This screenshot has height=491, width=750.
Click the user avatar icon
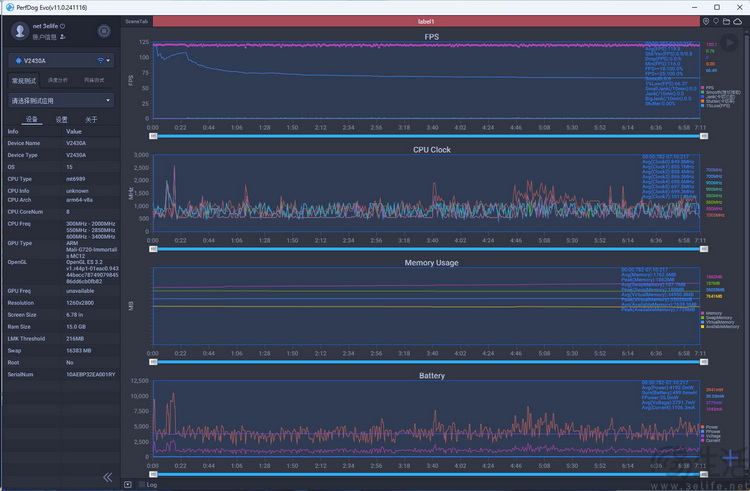pos(20,31)
